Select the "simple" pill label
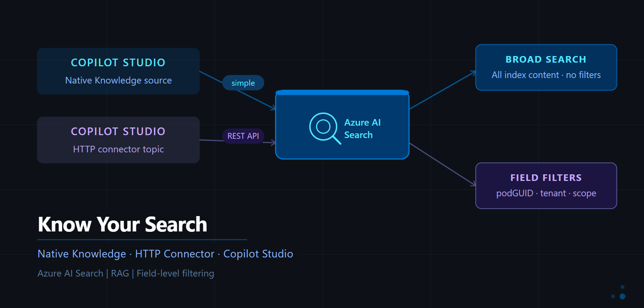 (243, 83)
